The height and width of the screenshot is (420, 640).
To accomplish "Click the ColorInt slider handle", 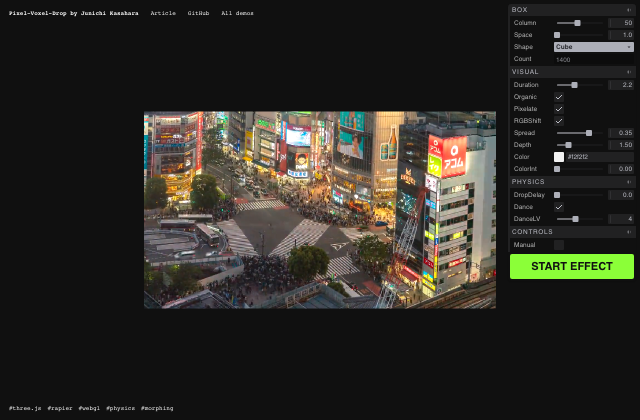I will click(557, 169).
